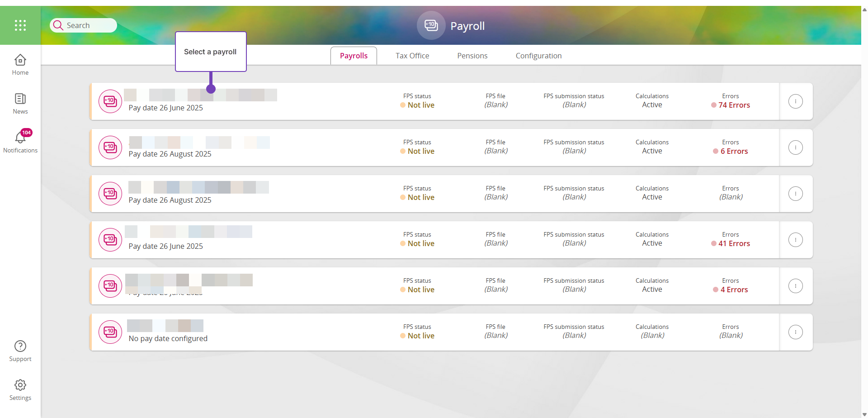
Task: Click the scroll down arrow of the page scrollbar
Action: click(x=864, y=414)
